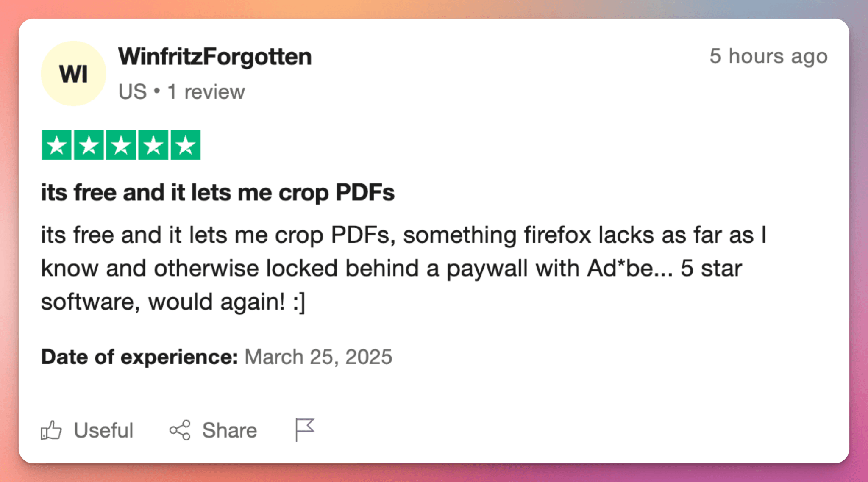Image resolution: width=868 pixels, height=482 pixels.
Task: Select the first green star in the rating
Action: [x=57, y=145]
